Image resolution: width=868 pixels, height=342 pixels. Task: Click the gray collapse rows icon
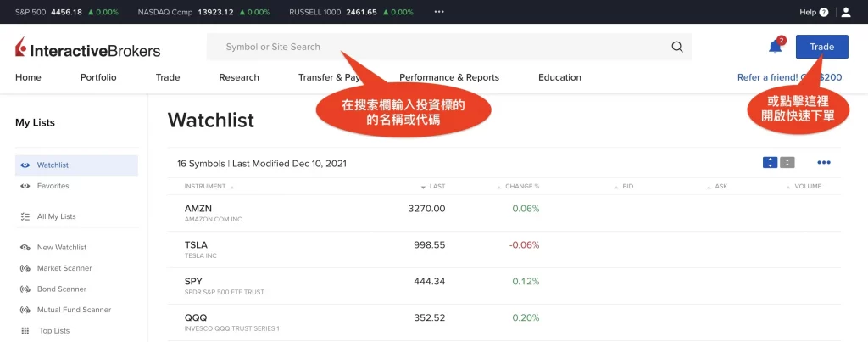click(x=787, y=162)
